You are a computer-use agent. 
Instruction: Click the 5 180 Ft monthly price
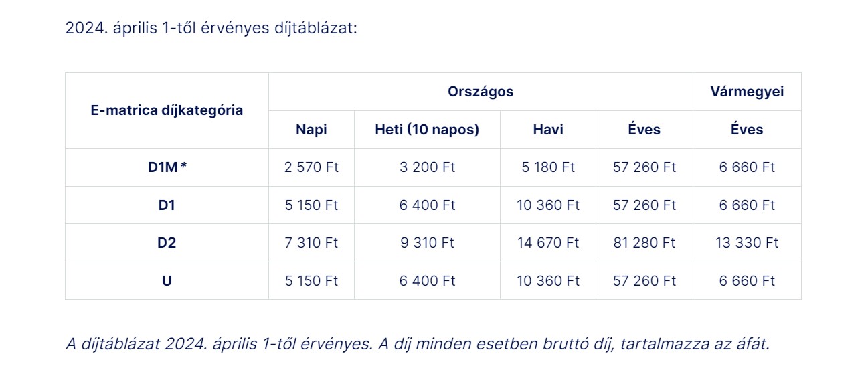tap(548, 167)
